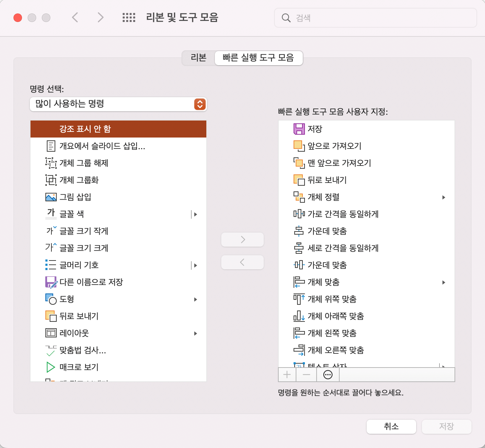This screenshot has width=485, height=448.
Task: Switch to the 리본 tab
Action: click(x=198, y=58)
